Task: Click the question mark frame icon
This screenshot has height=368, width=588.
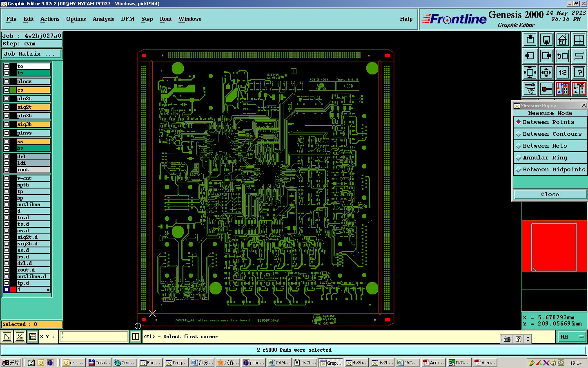Action: [x=579, y=72]
